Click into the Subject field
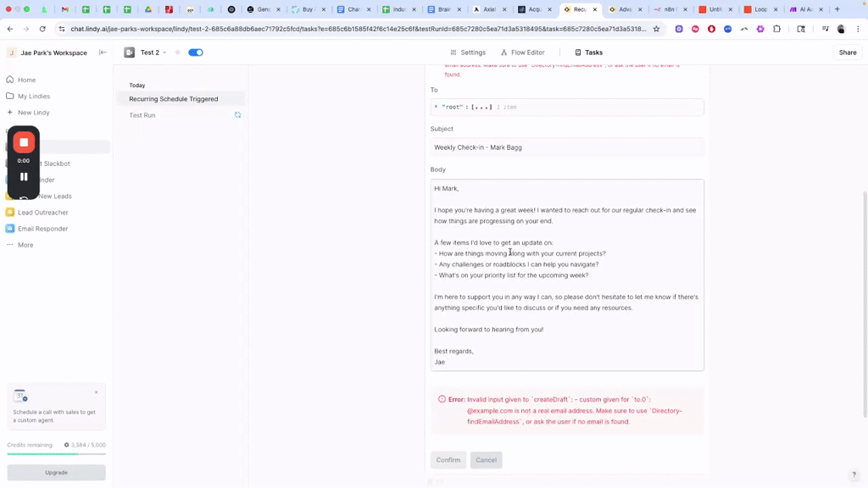Screen dimensions: 868x488 [566, 147]
